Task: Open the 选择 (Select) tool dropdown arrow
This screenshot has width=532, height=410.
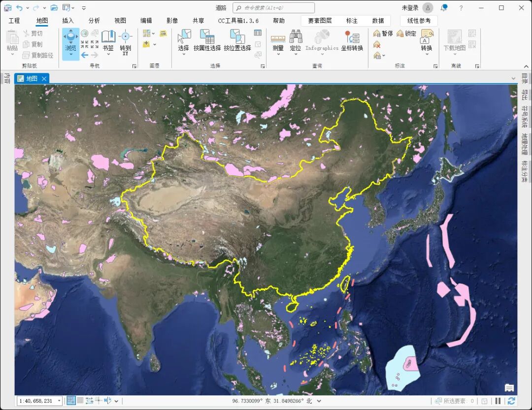Action: pos(183,54)
